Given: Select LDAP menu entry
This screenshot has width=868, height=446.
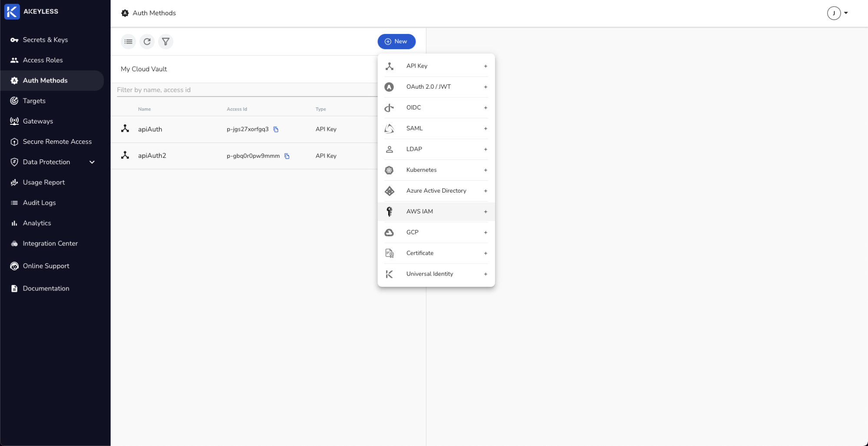Looking at the screenshot, I should click(x=436, y=149).
